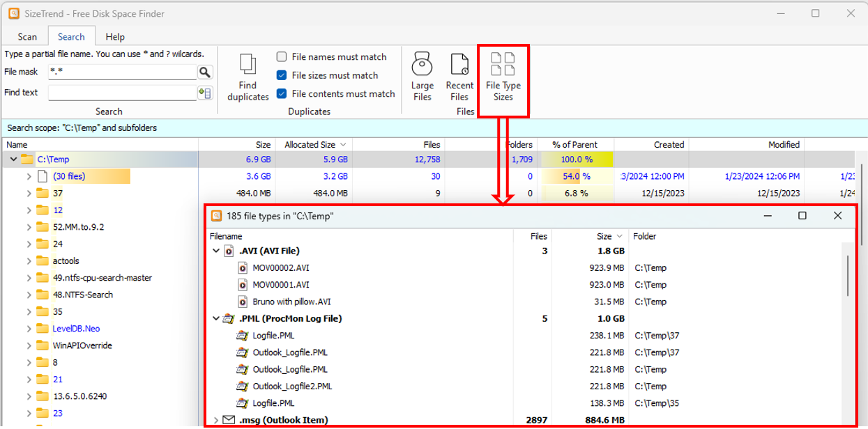Collapse the .AVI file type group
Screen dimensions: 868x429
coord(215,251)
